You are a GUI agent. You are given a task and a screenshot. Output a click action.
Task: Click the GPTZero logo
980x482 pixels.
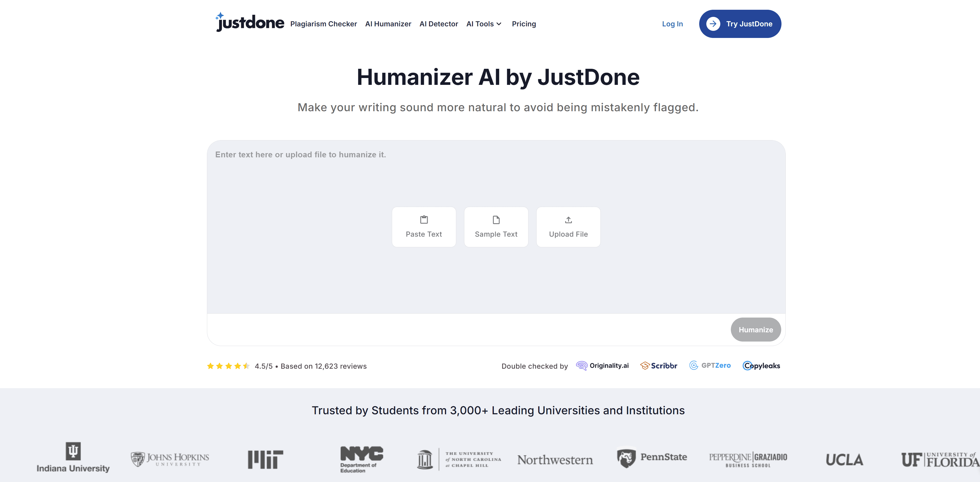pyautogui.click(x=710, y=366)
